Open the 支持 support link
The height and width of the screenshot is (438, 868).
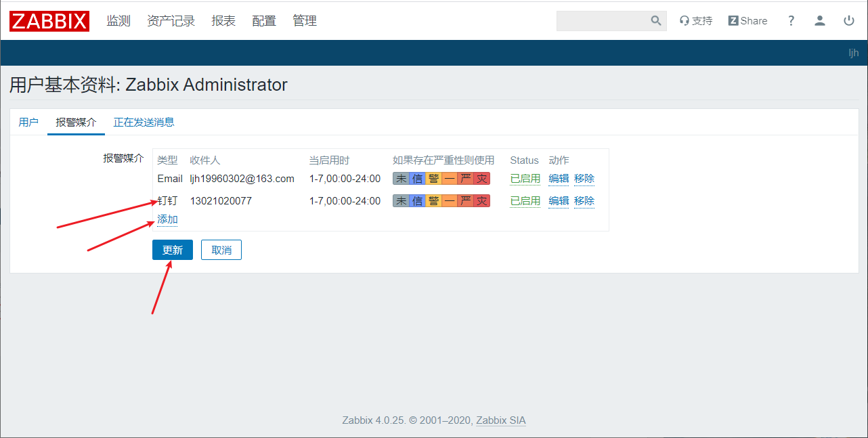[x=696, y=21]
